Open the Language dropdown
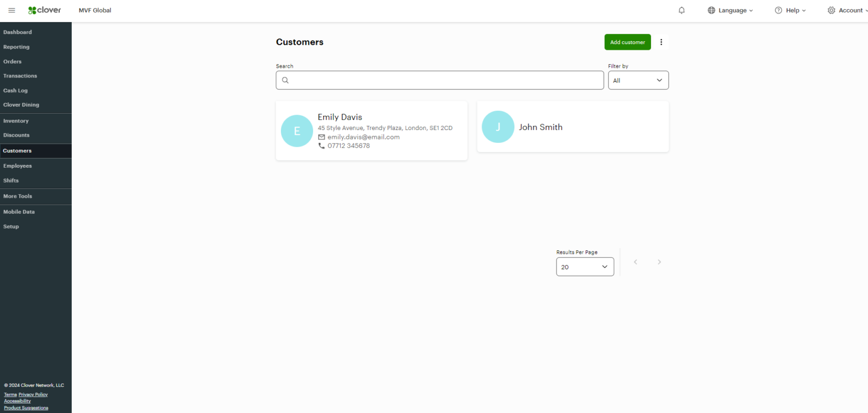The image size is (868, 413). 730,10
